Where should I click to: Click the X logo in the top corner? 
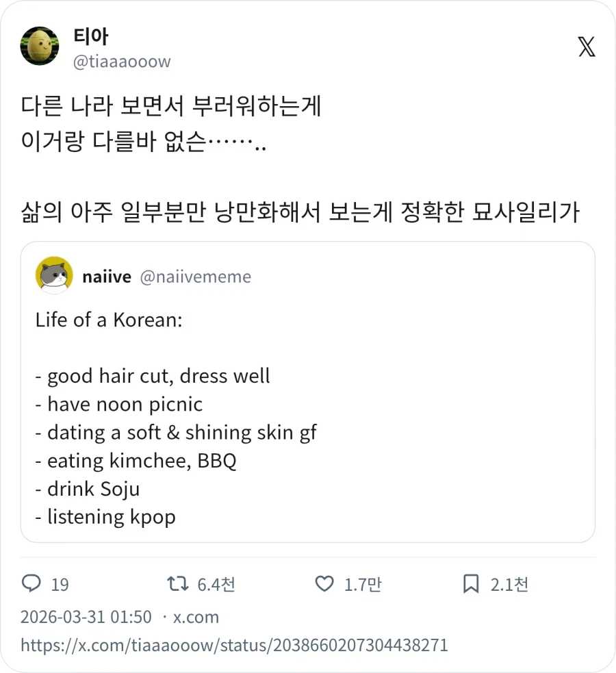point(586,47)
